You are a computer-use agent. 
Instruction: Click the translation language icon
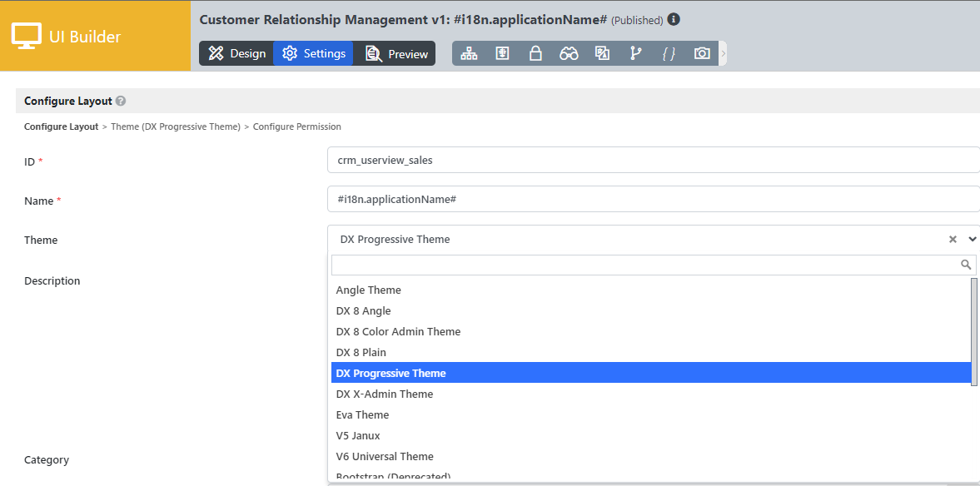[x=602, y=53]
